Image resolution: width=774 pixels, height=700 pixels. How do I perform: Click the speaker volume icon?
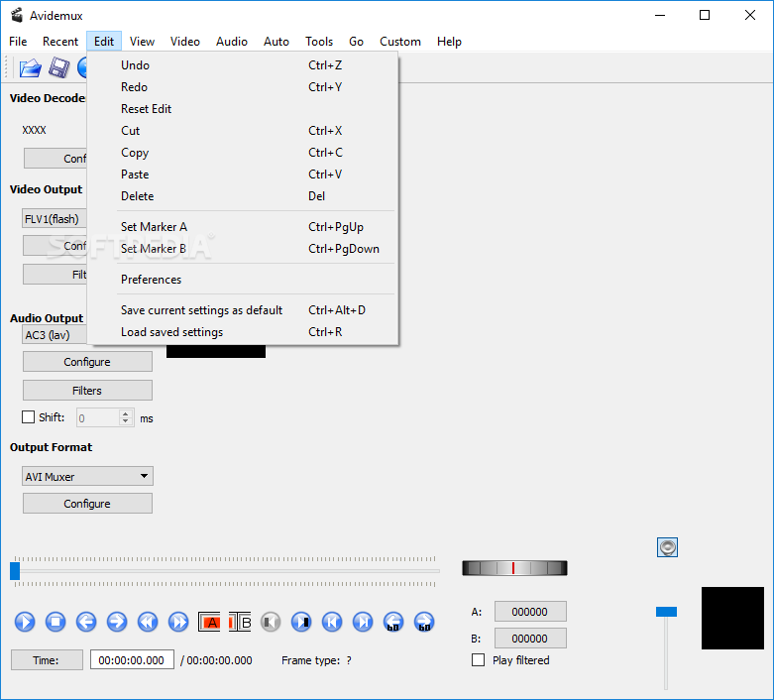pos(667,547)
